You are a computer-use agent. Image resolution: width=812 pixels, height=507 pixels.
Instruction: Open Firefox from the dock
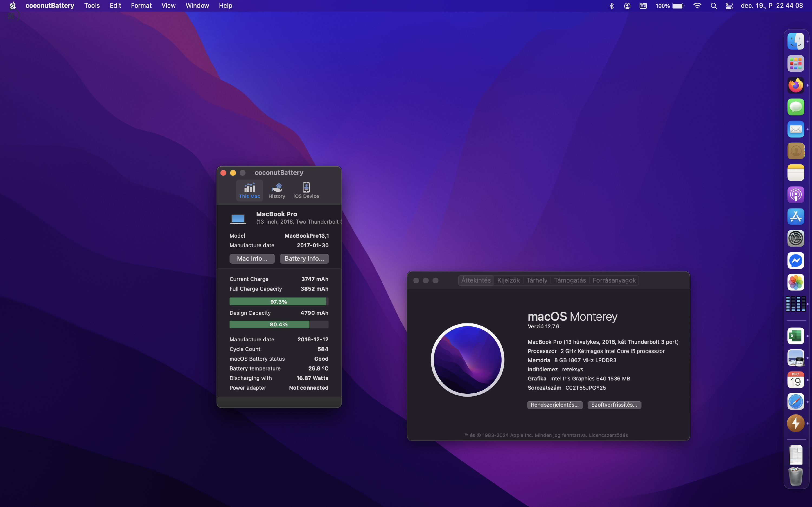click(795, 85)
